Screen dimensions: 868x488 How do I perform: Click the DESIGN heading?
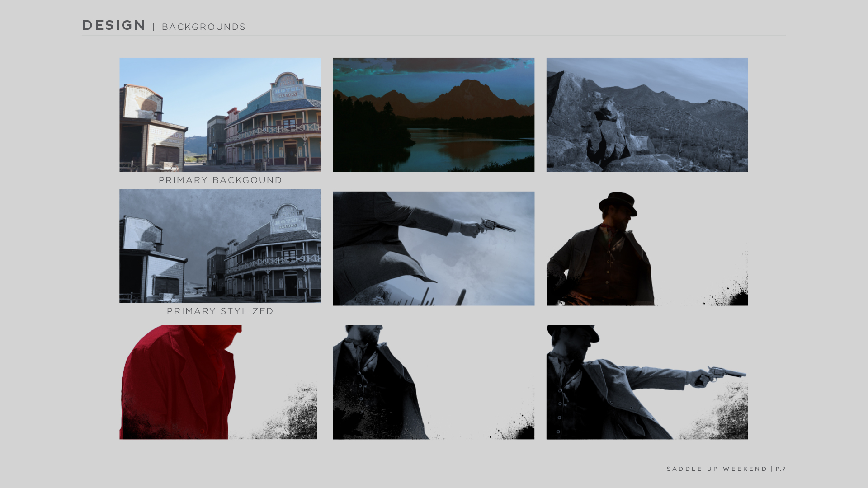[x=114, y=25]
